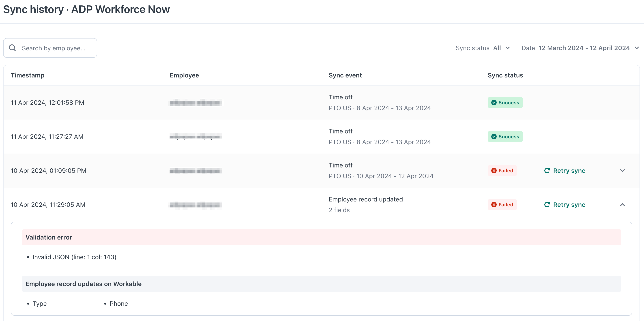Select timestamp 10 Apr 2024, 01:09:05 PM
This screenshot has height=321, width=644.
pos(49,171)
